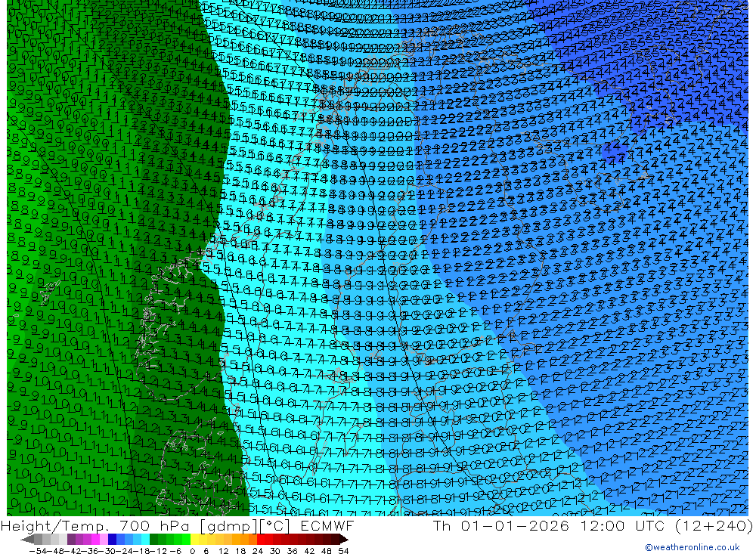This screenshot has width=756, height=554.
Task: Click the 54 value on the color scale
Action: [x=343, y=551]
